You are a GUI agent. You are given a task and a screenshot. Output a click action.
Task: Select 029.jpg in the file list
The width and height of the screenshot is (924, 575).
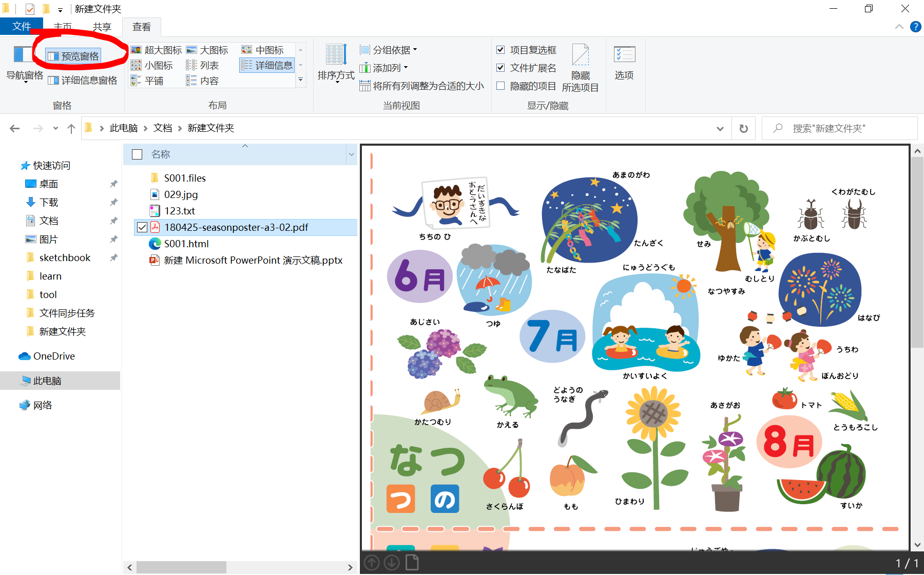pyautogui.click(x=181, y=194)
